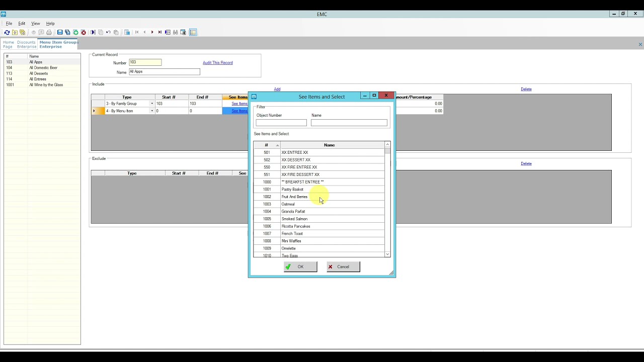Open the File menu
This screenshot has height=362, width=644.
coord(9,24)
